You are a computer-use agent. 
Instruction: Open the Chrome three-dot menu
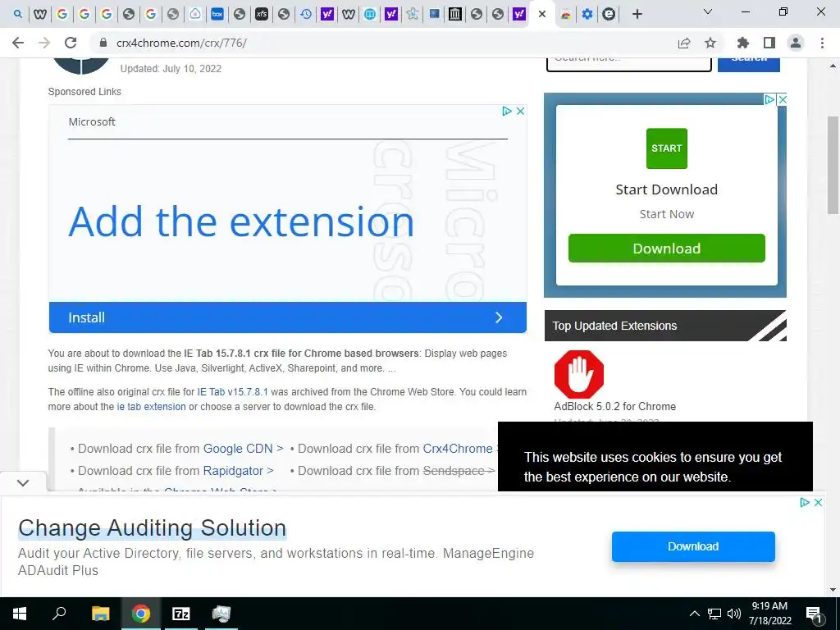(822, 43)
